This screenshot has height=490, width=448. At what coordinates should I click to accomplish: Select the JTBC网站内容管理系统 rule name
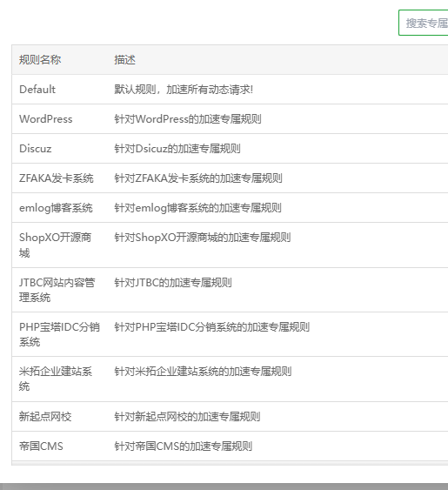pos(57,290)
